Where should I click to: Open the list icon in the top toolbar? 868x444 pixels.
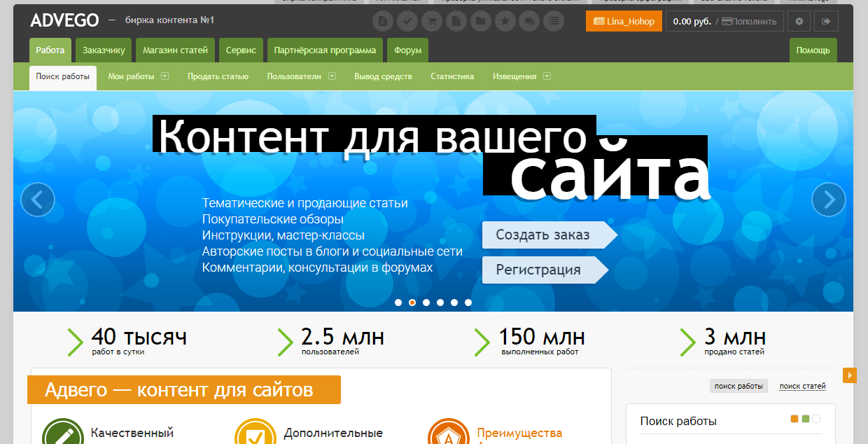[554, 21]
